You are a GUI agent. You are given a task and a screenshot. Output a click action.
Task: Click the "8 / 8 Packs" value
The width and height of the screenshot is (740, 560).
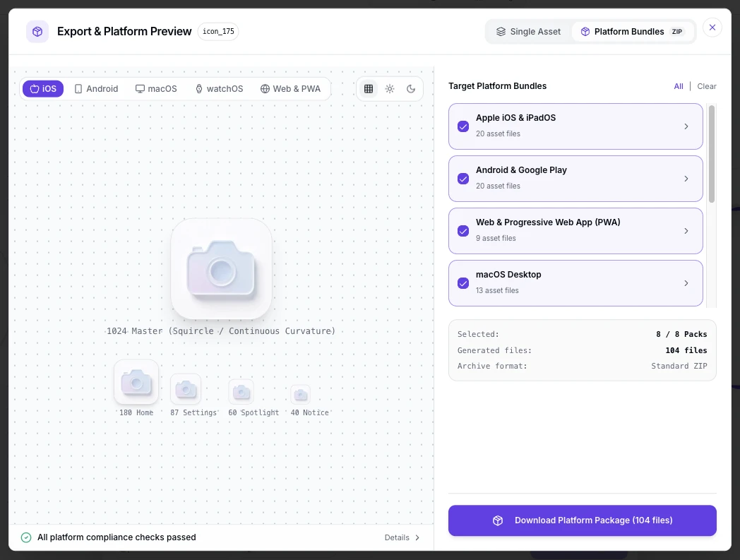tap(681, 334)
